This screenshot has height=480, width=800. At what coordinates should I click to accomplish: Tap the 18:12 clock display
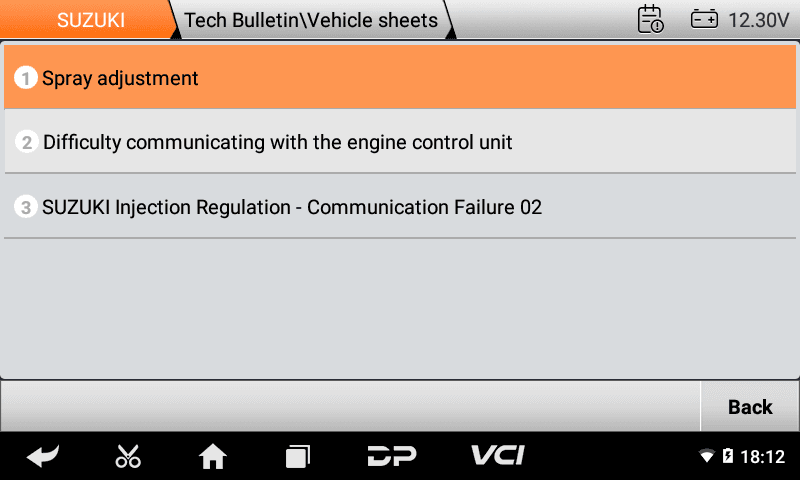762,456
